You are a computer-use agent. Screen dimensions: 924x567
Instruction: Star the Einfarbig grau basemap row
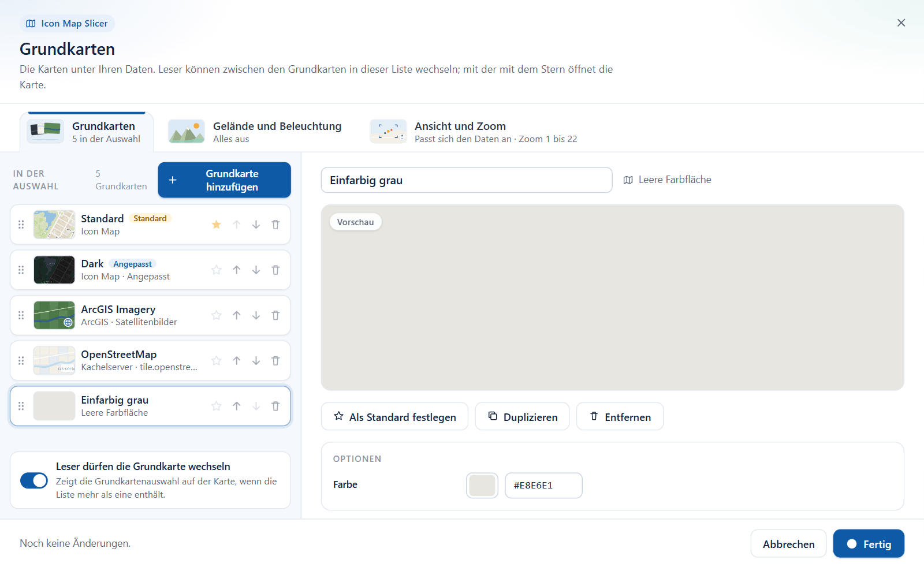[x=217, y=406]
